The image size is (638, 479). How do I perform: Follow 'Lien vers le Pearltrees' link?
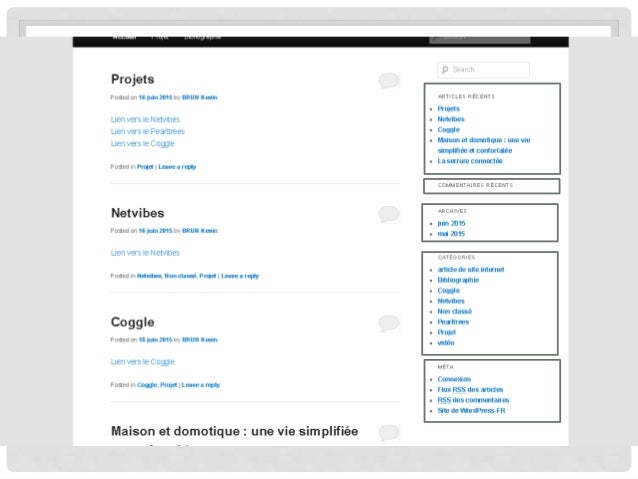[148, 131]
